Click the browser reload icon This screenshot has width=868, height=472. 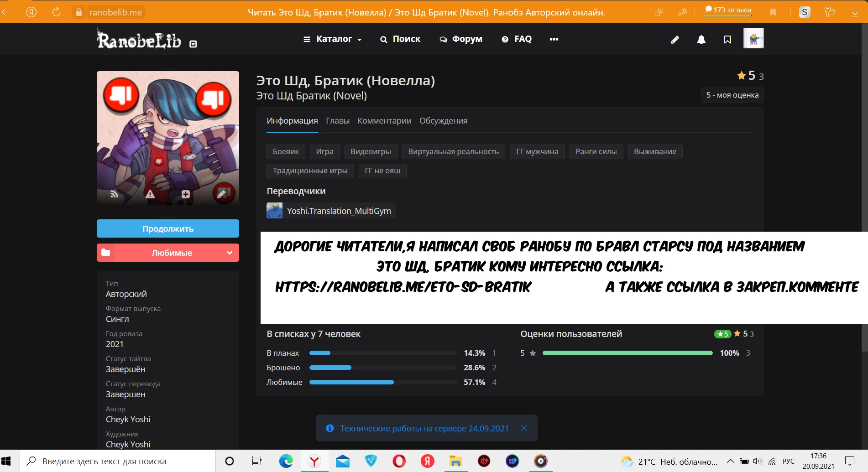[56, 12]
